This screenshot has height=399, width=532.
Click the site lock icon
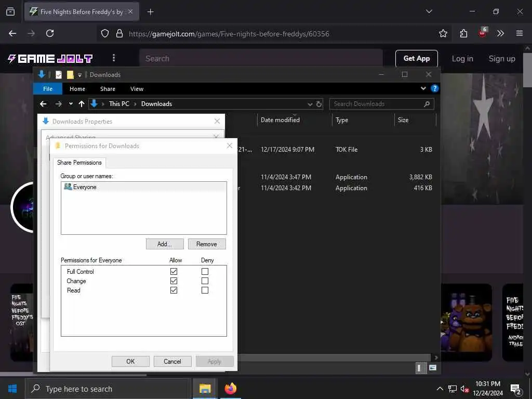pos(119,33)
